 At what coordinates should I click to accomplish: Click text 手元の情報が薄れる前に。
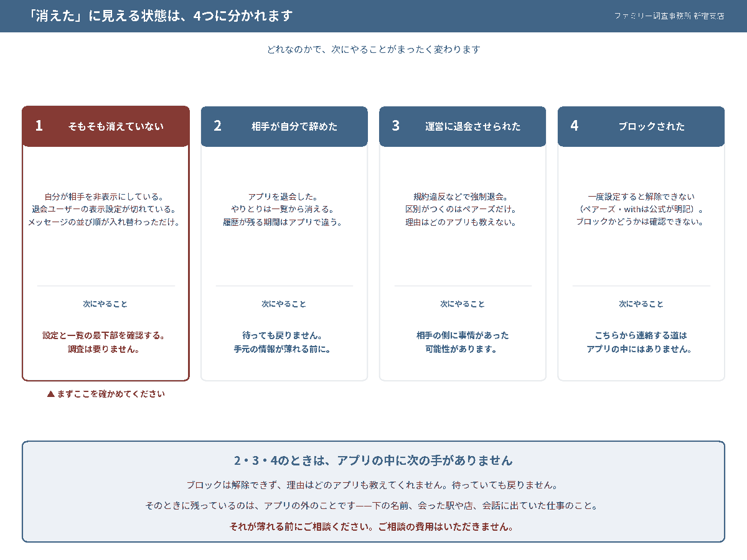click(x=283, y=349)
